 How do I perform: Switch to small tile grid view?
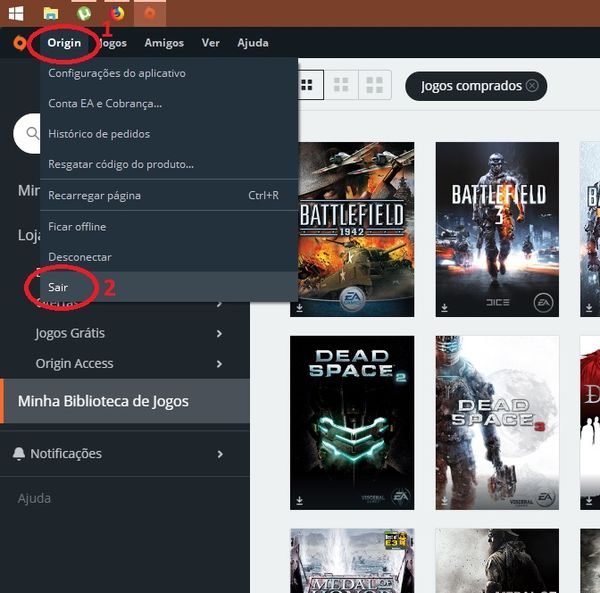[307, 85]
